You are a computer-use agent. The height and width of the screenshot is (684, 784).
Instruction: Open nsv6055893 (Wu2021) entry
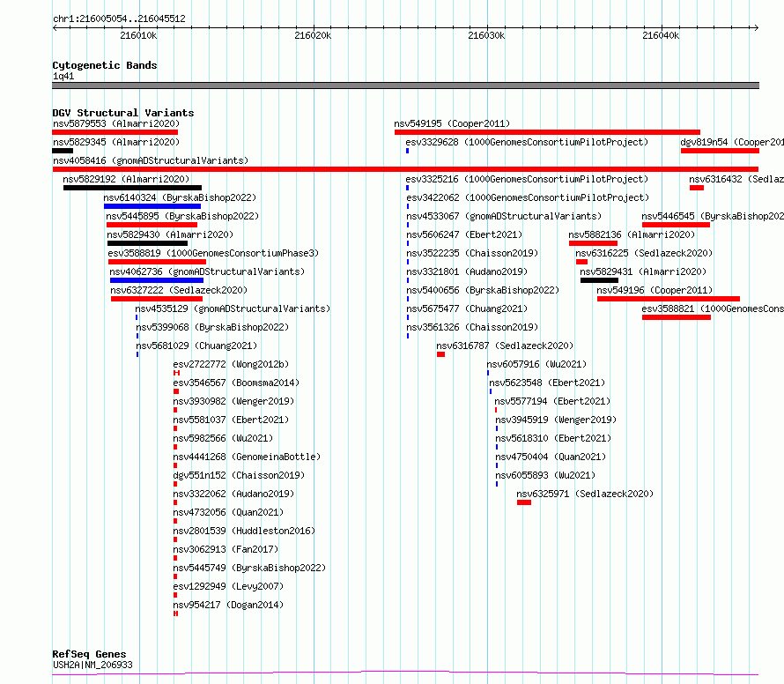coord(545,475)
